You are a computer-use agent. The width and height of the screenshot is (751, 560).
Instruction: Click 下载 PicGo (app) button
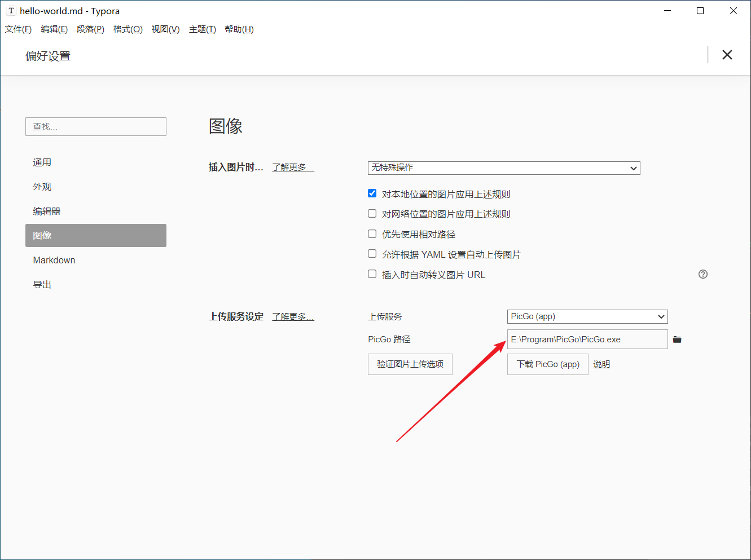coord(547,364)
